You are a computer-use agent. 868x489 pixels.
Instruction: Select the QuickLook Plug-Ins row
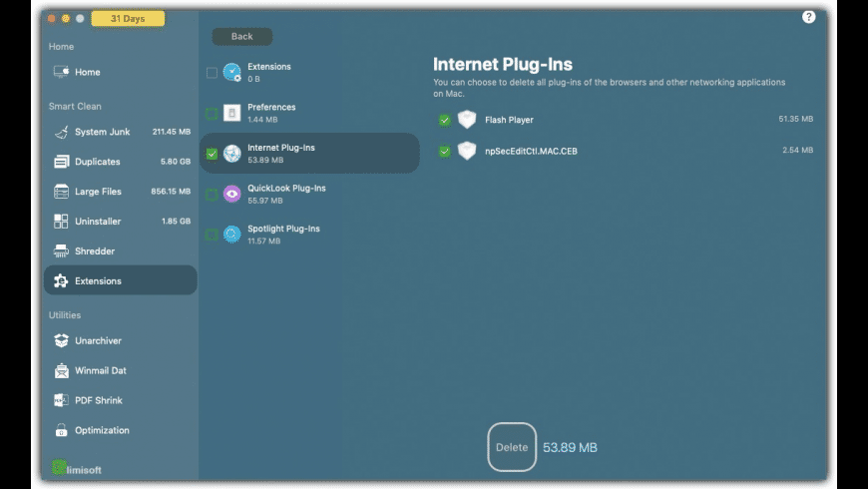tap(309, 194)
